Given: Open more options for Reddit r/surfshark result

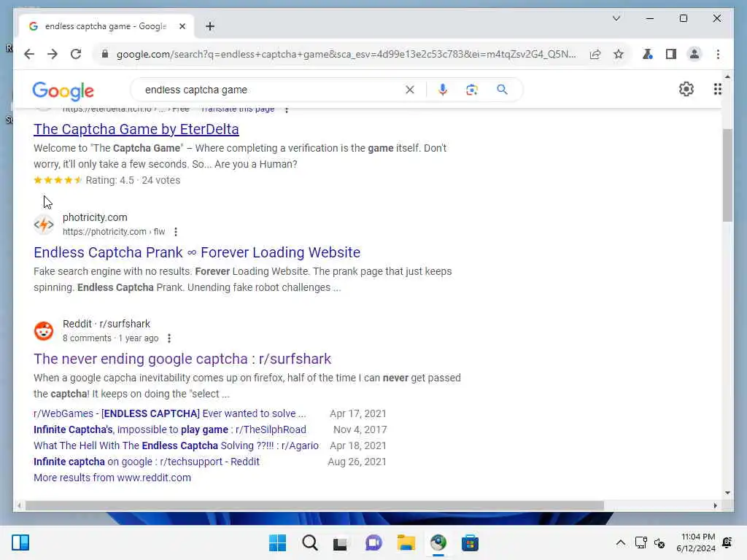Looking at the screenshot, I should [169, 338].
